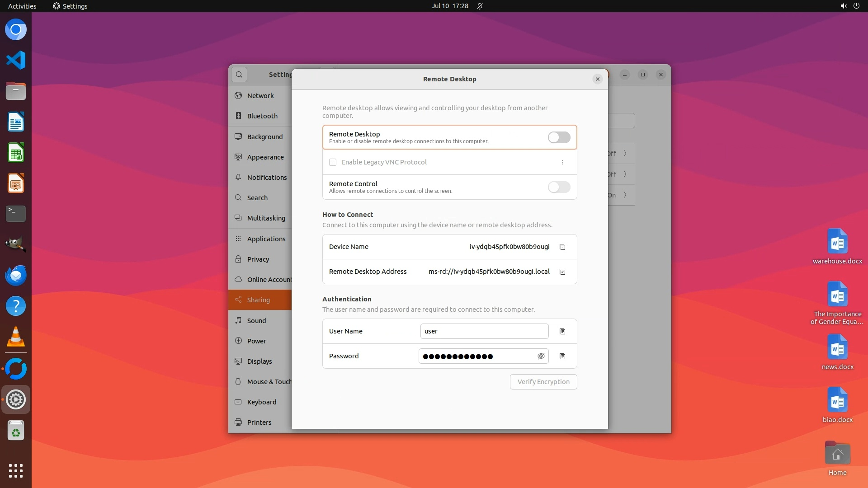Screen dimensions: 868x488
Task: Open the Activities overview
Action: [x=22, y=6]
